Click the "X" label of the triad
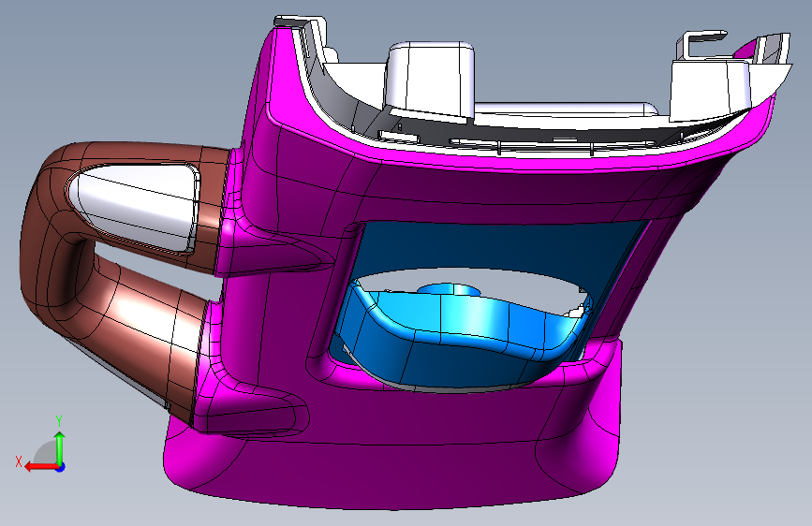Viewport: 812px width, 526px height. [19, 461]
